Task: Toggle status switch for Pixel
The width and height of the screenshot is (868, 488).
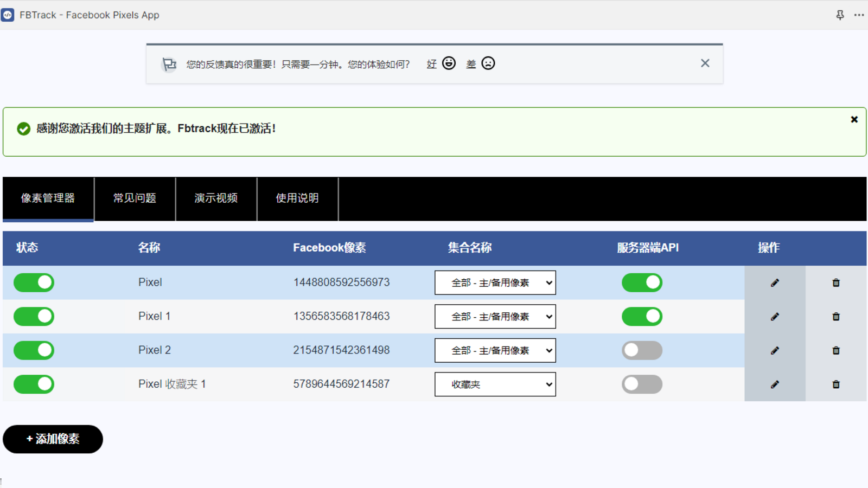Action: (x=34, y=282)
